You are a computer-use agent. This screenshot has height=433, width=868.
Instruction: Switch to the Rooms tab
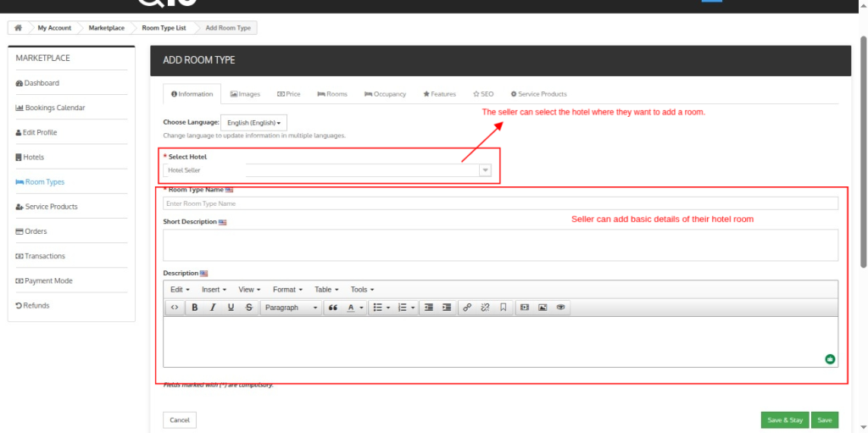click(x=332, y=94)
